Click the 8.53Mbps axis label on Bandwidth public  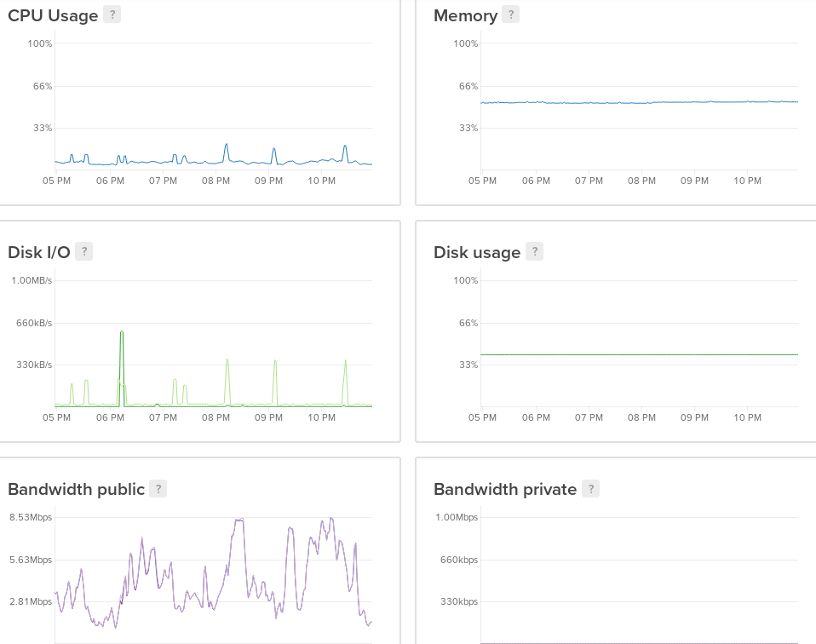pos(31,517)
